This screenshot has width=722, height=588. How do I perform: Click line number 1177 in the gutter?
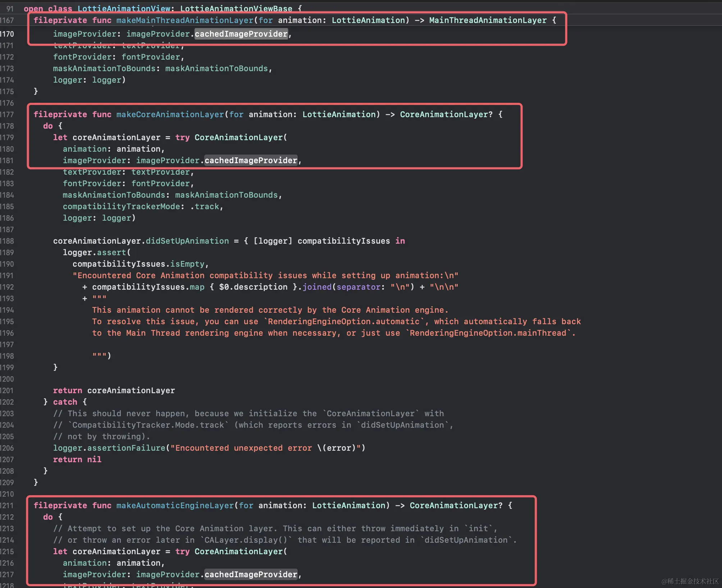pyautogui.click(x=7, y=115)
